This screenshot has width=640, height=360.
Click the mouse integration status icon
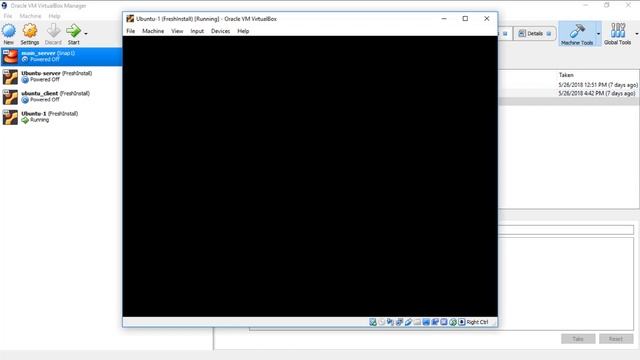pos(453,322)
